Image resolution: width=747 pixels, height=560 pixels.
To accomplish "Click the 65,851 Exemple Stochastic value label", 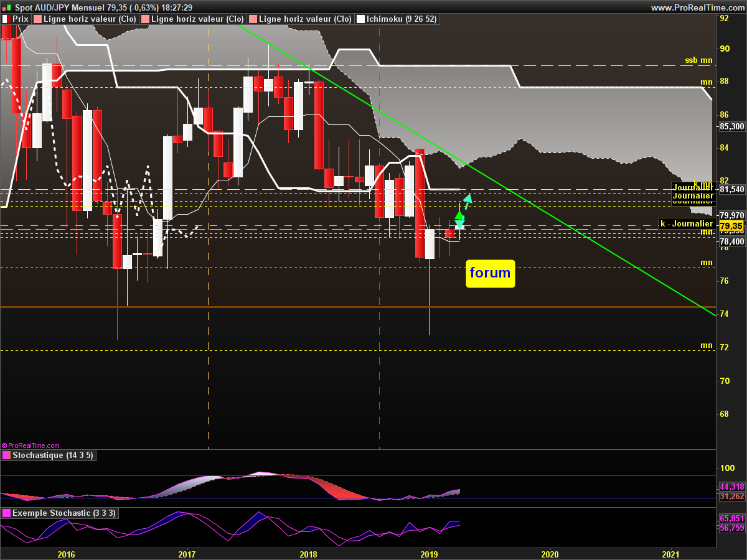I will coord(732,518).
